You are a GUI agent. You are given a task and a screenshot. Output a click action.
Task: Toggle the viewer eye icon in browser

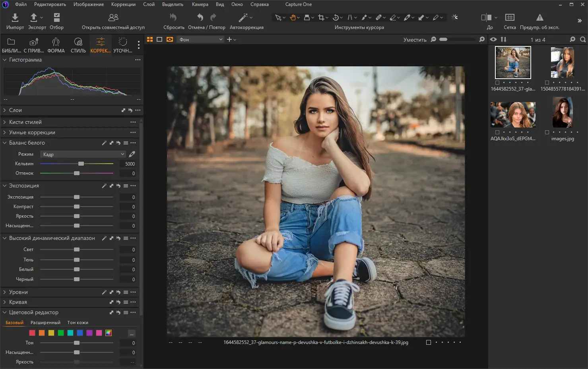point(493,39)
